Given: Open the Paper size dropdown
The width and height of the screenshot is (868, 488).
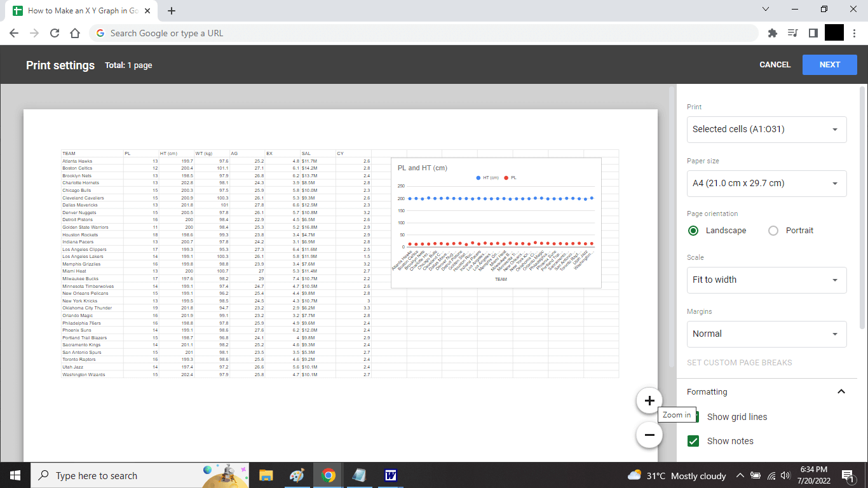Looking at the screenshot, I should [x=766, y=184].
